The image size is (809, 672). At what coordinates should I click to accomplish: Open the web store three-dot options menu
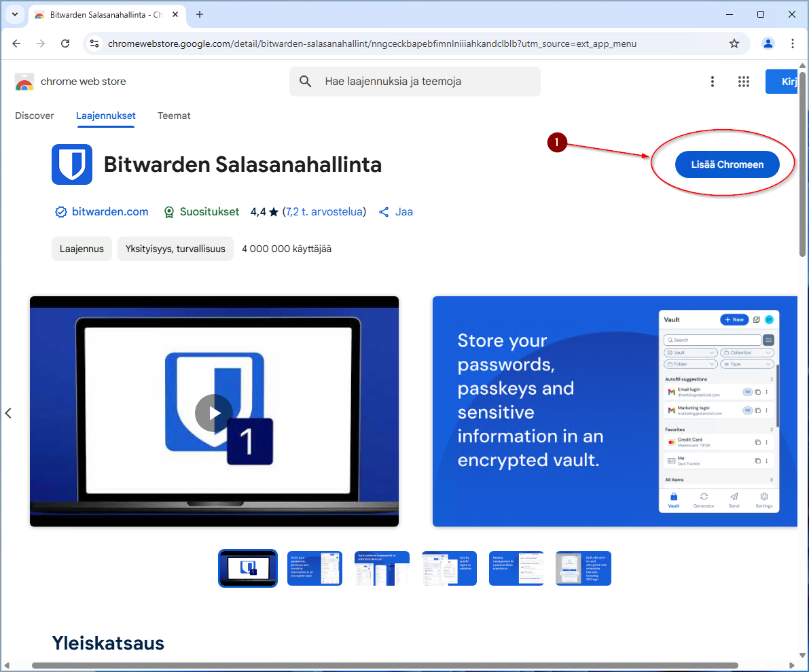pos(712,82)
